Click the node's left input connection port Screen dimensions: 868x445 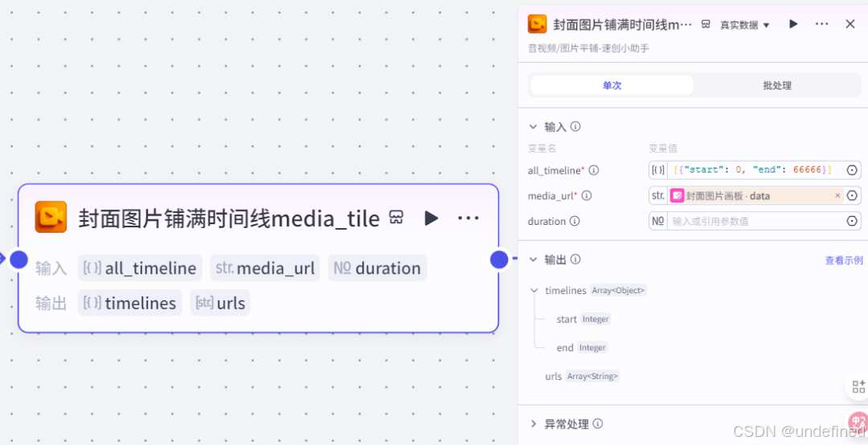point(19,259)
